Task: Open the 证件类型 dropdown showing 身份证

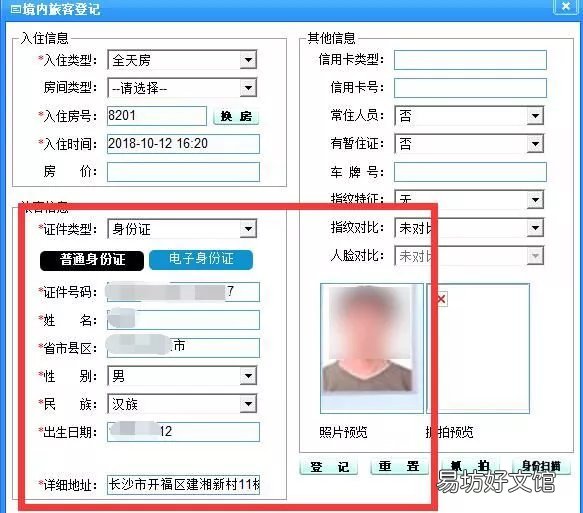Action: 182,229
